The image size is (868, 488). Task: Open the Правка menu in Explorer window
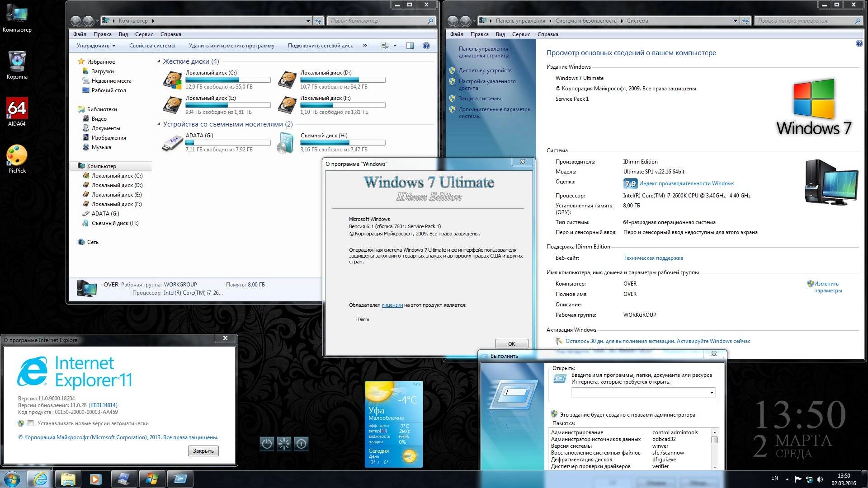click(x=103, y=34)
